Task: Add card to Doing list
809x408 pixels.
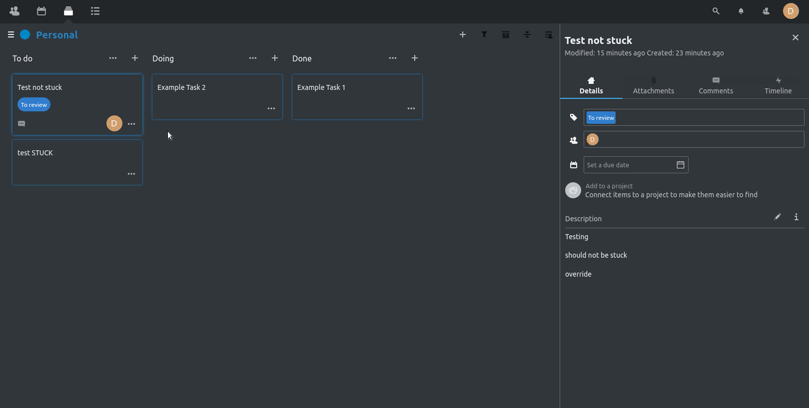Action: [274, 58]
